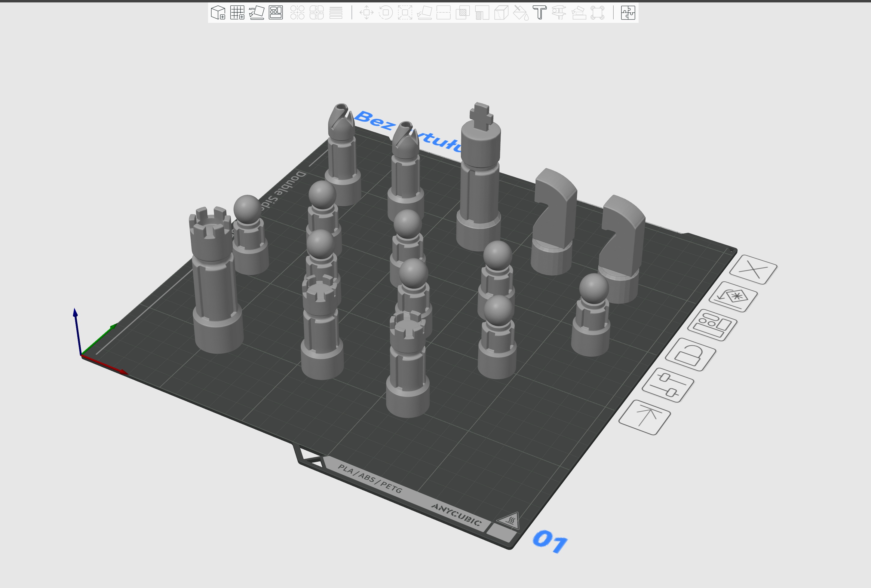871x588 pixels.
Task: Open the Text emboss tool
Action: (x=540, y=12)
